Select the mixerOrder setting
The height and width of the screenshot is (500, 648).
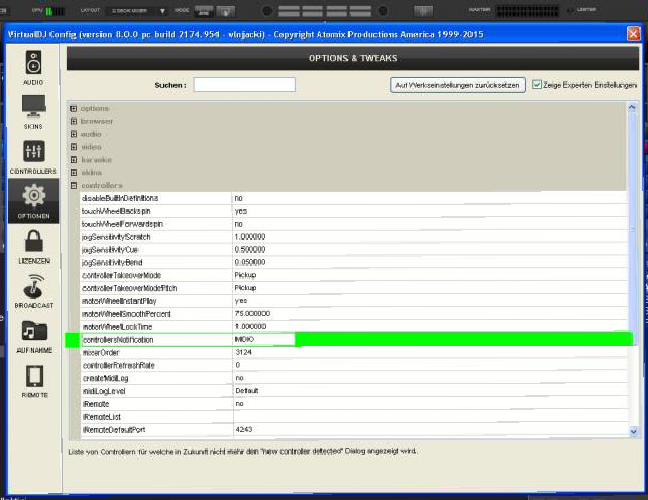point(354,352)
